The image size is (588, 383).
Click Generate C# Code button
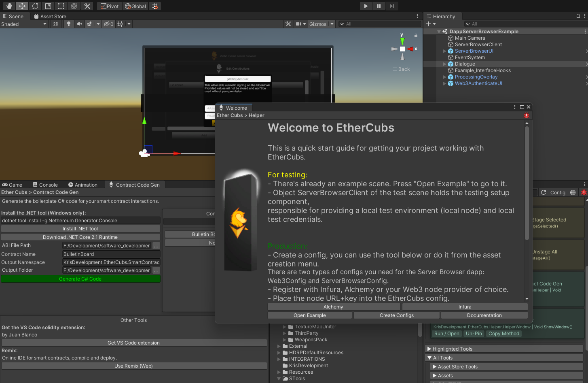tap(80, 279)
